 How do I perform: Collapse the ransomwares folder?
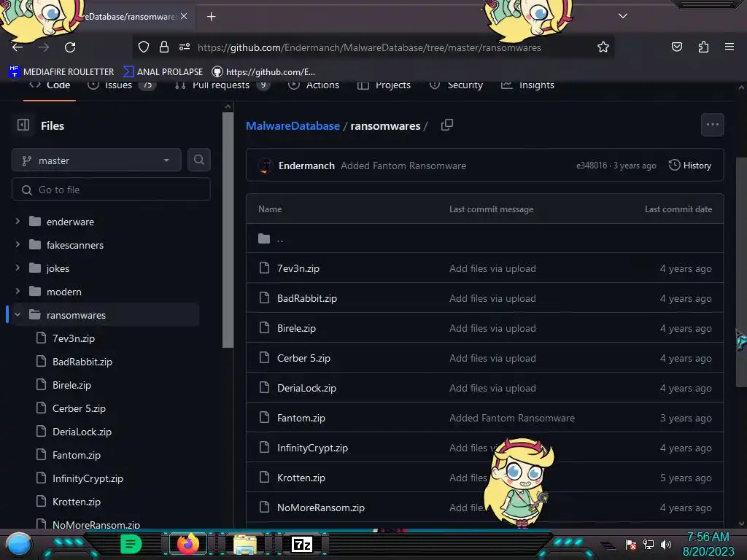coord(18,315)
